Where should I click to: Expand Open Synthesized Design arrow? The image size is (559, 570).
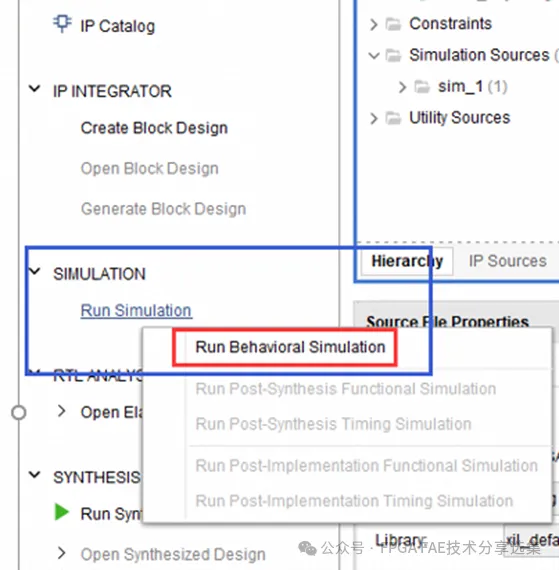62,553
